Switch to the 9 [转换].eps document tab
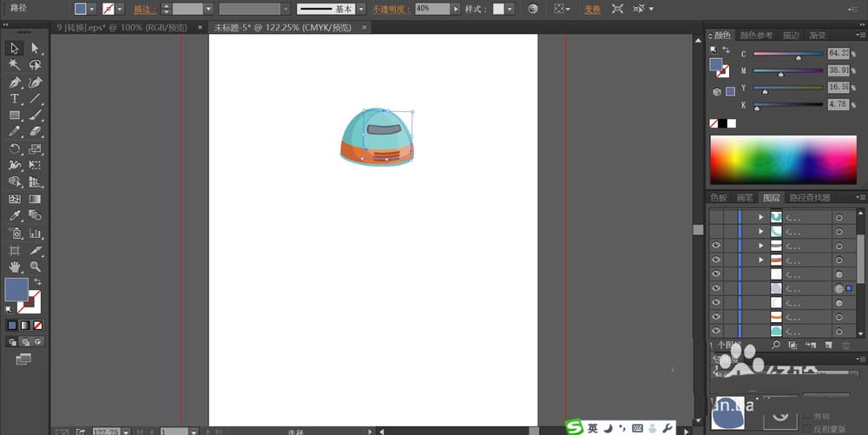Screen dimensions: 868x435 [x=122, y=27]
